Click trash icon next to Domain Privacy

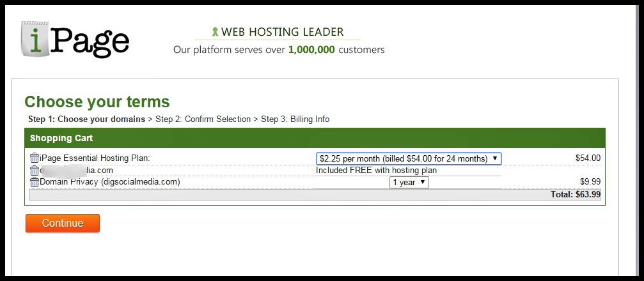click(x=35, y=182)
